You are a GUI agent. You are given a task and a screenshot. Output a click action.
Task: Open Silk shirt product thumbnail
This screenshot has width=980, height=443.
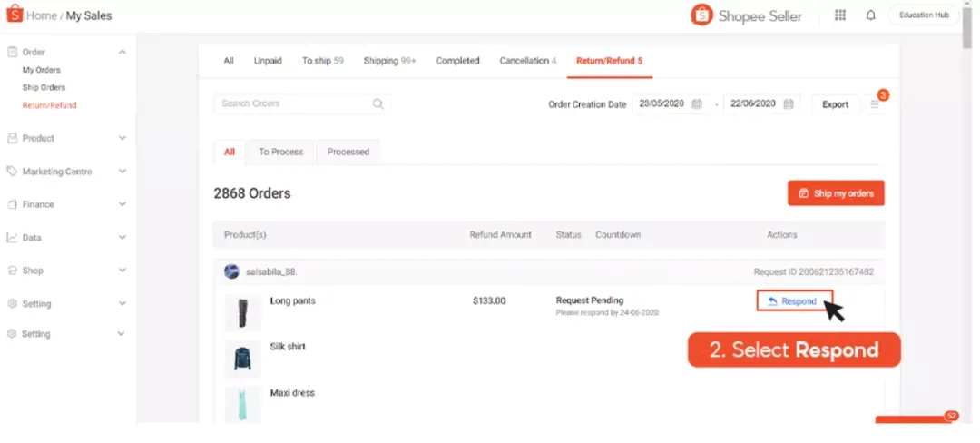coord(242,359)
